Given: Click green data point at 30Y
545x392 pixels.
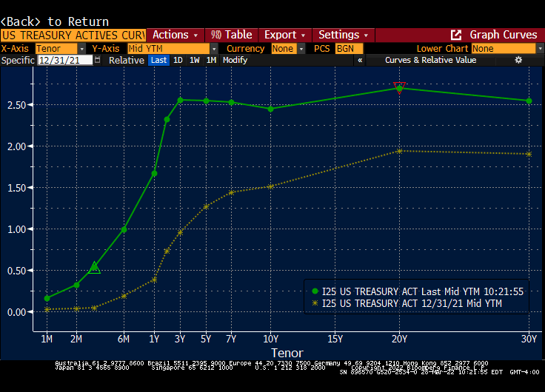Looking at the screenshot, I should [529, 101].
